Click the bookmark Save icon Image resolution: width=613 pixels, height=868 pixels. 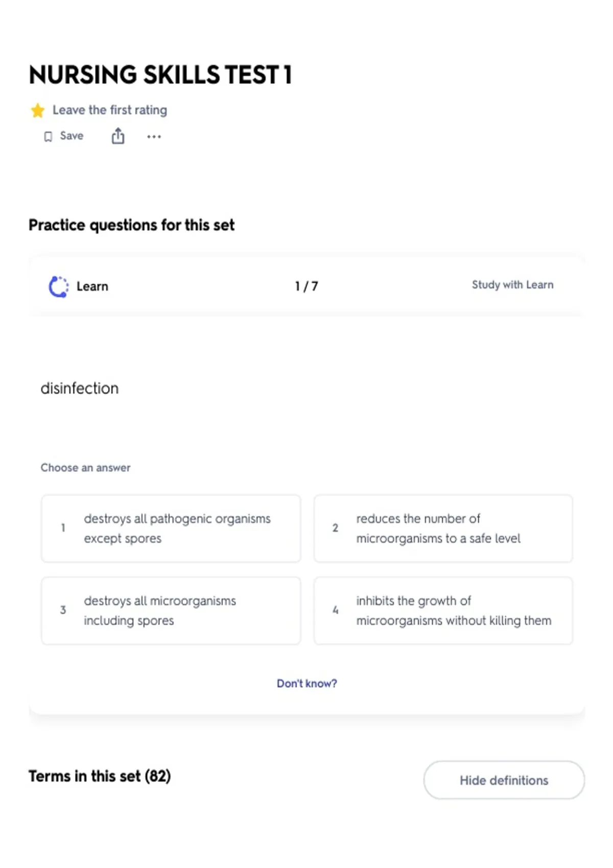click(x=48, y=136)
